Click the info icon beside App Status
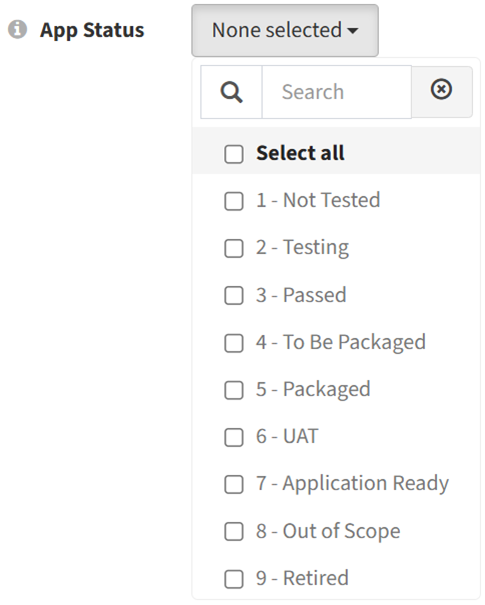This screenshot has height=605, width=485. click(x=17, y=29)
